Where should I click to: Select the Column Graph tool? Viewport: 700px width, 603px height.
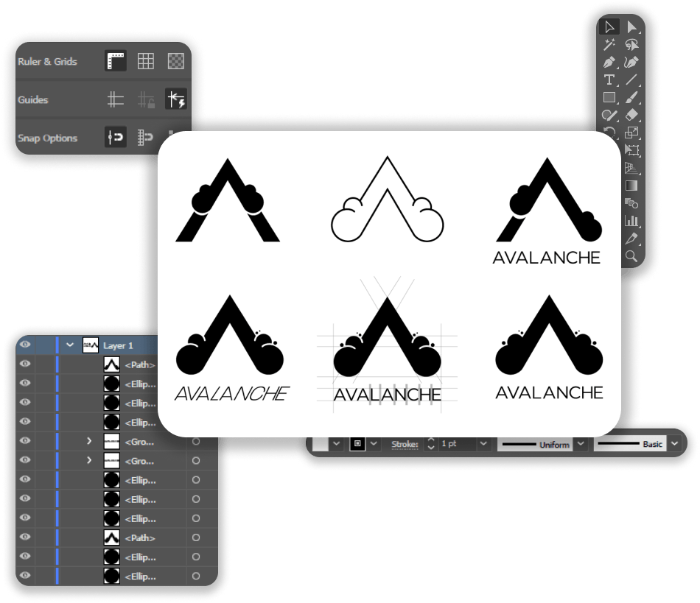pyautogui.click(x=631, y=221)
